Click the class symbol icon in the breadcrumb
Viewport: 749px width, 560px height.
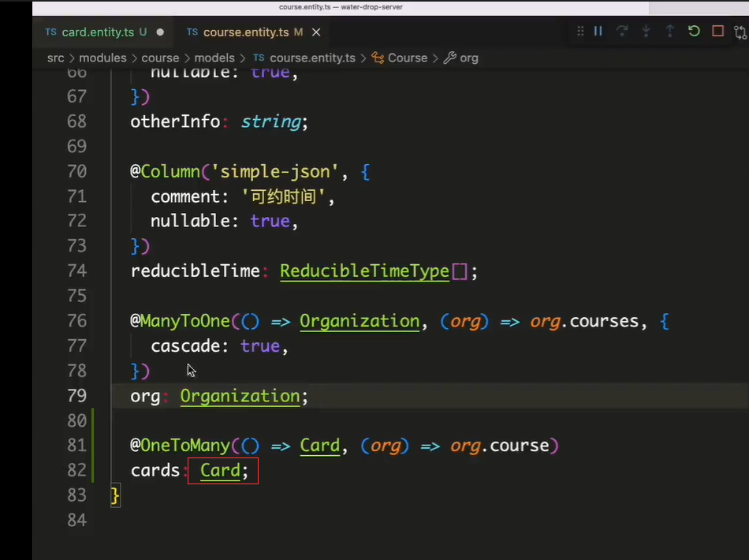378,58
